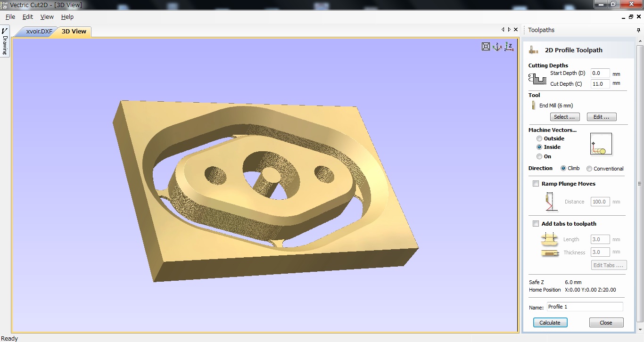Image resolution: width=644 pixels, height=342 pixels.
Task: Expand the Drawing side panel tab
Action: tap(5, 41)
